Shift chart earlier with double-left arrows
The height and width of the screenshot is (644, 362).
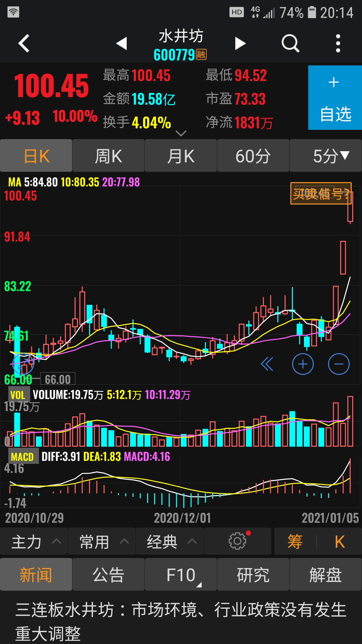click(x=267, y=364)
